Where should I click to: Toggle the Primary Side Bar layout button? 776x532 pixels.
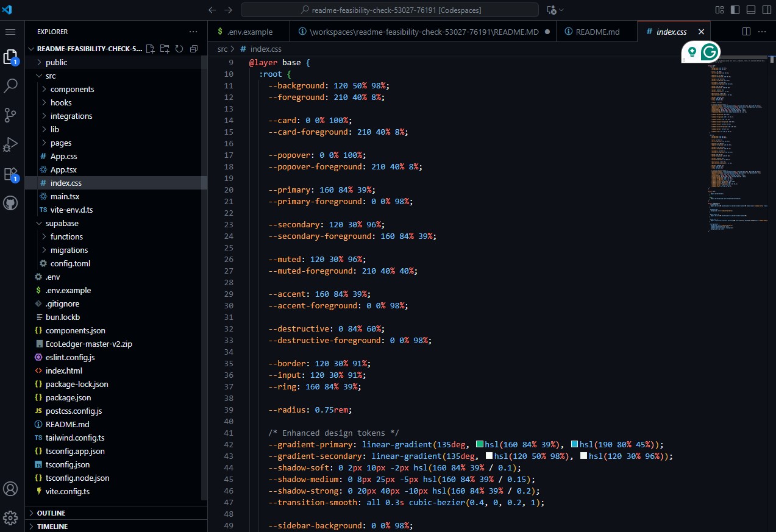(x=735, y=10)
